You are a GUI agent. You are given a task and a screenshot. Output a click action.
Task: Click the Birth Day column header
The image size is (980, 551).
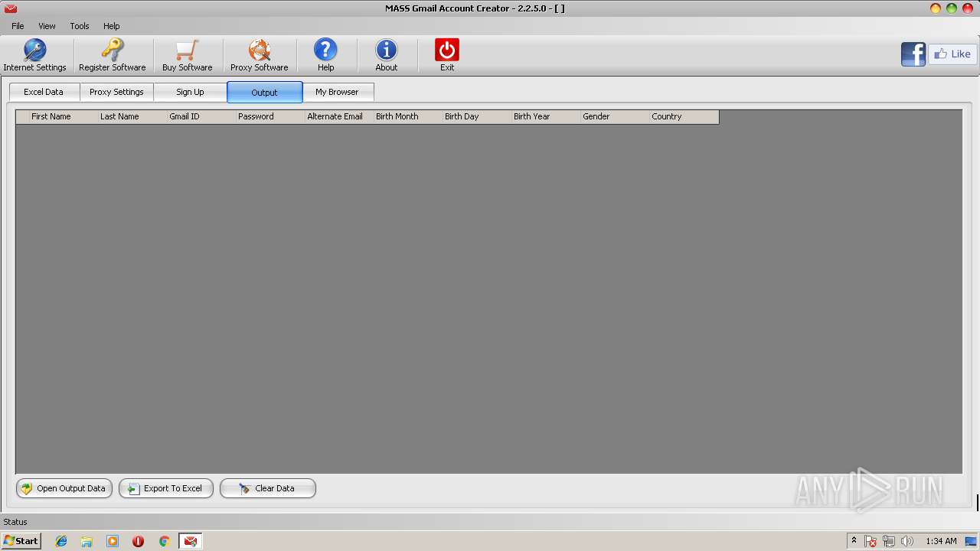tap(476, 116)
